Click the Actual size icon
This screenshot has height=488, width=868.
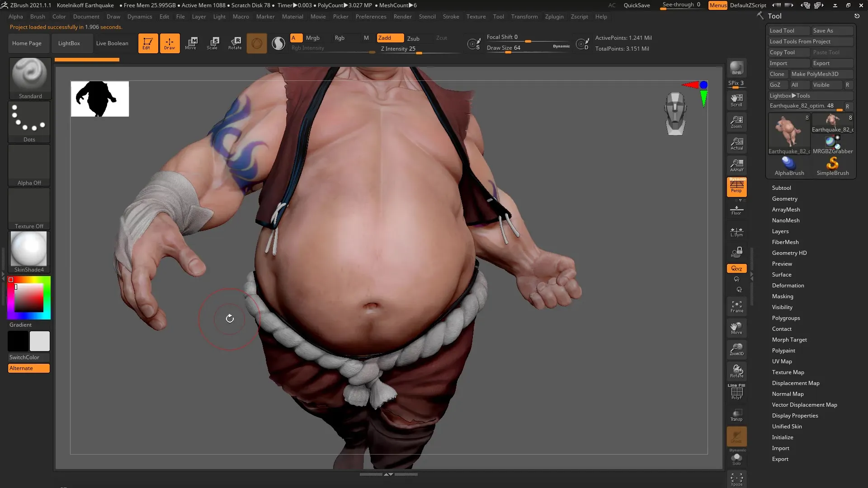736,144
